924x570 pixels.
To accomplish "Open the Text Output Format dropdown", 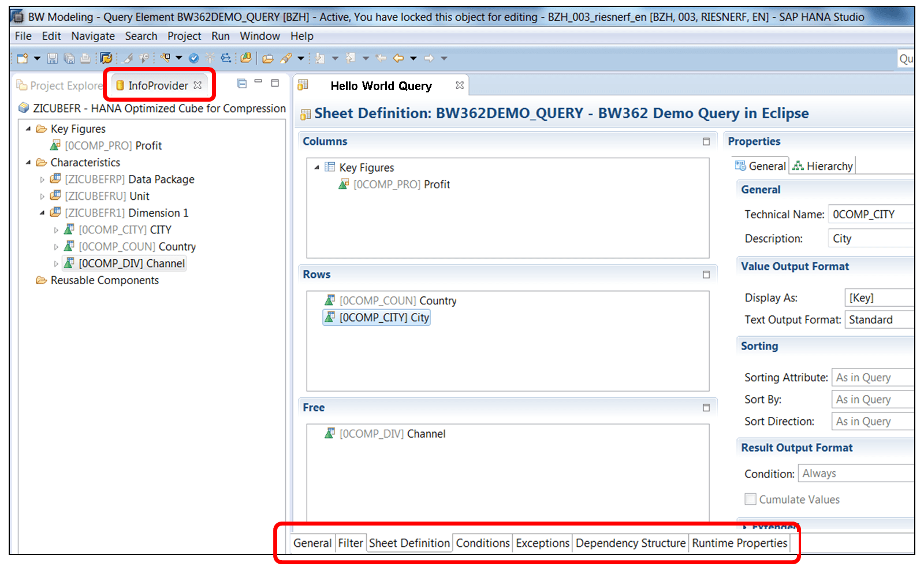I will (879, 320).
